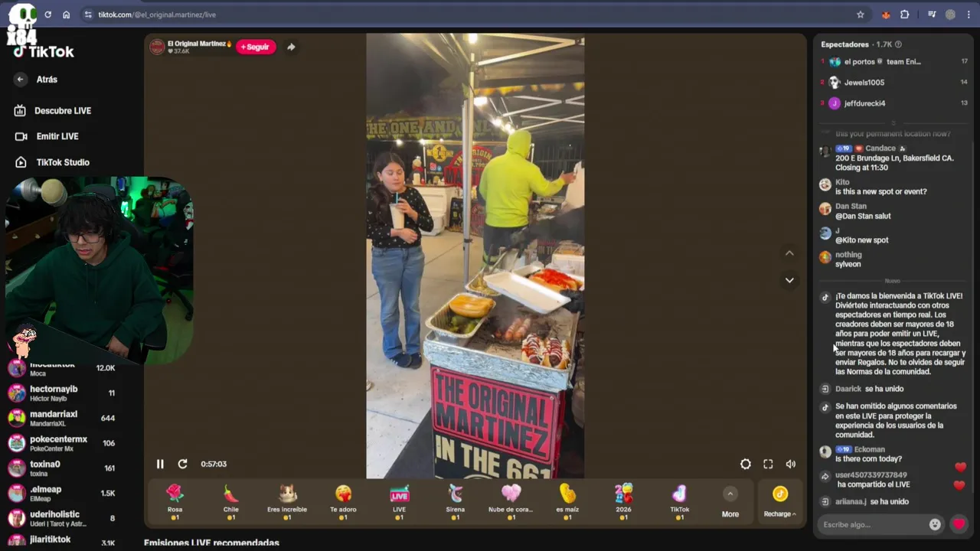The height and width of the screenshot is (551, 980).
Task: Send Nube de corazón gift
Action: 511,502
